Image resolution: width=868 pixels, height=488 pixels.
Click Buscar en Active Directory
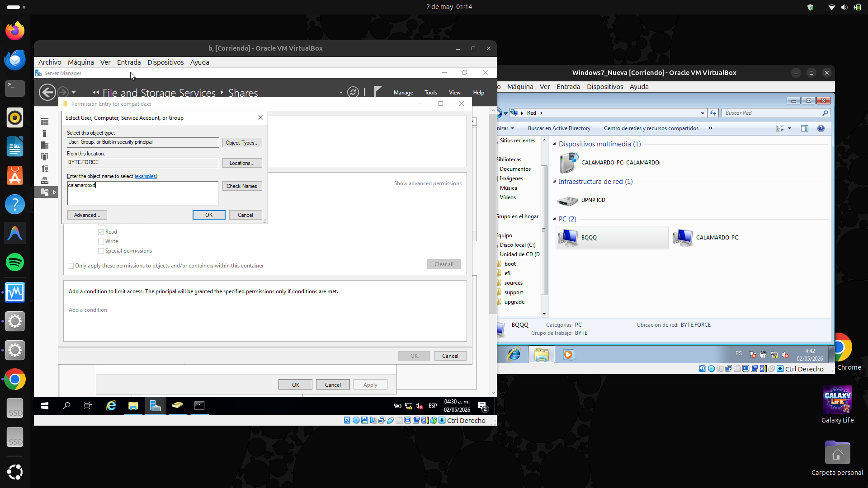559,128
